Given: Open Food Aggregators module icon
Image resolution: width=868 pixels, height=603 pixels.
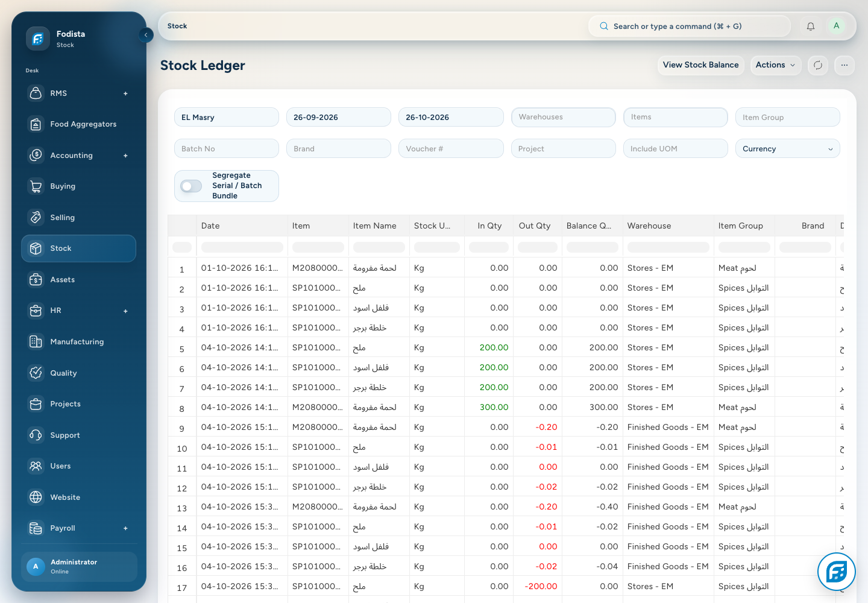Looking at the screenshot, I should click(x=36, y=124).
